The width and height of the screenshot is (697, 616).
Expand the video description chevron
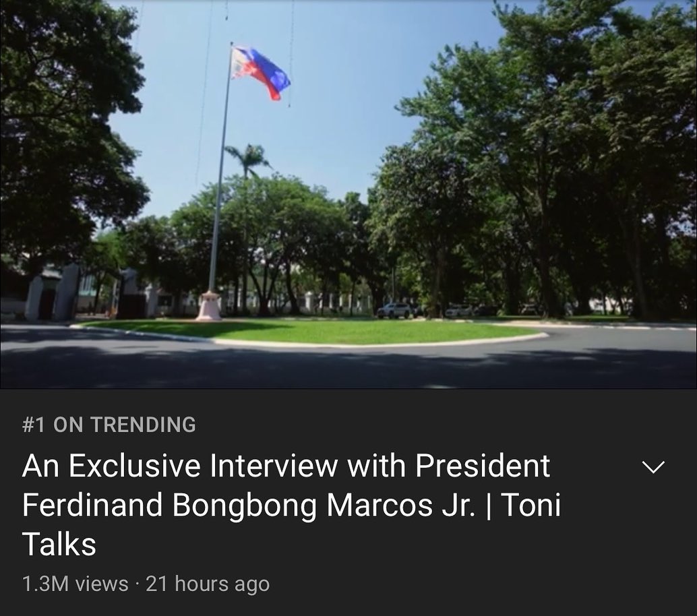tap(653, 467)
